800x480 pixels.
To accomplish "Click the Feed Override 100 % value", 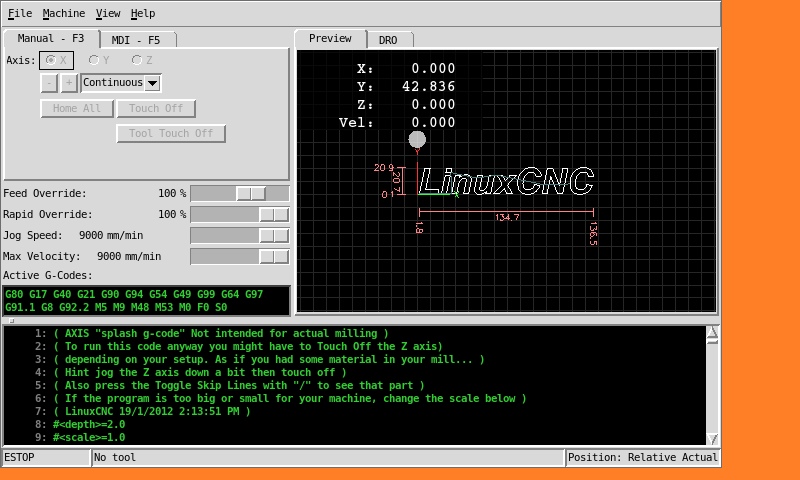I will coord(172,193).
